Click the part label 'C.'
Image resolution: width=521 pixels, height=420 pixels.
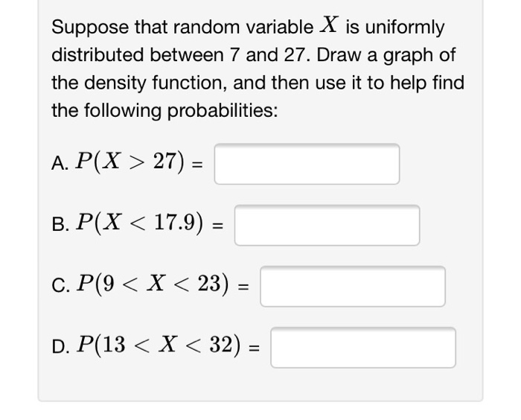tap(60, 286)
